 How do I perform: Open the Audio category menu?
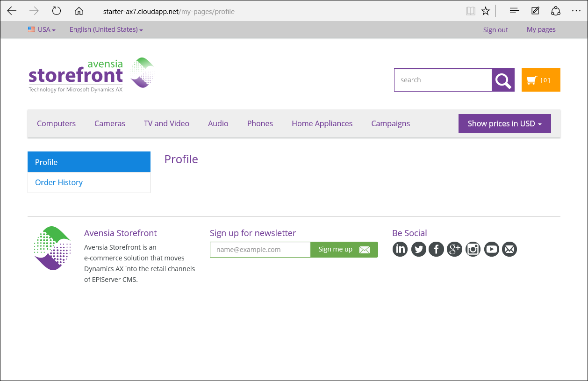(x=218, y=123)
